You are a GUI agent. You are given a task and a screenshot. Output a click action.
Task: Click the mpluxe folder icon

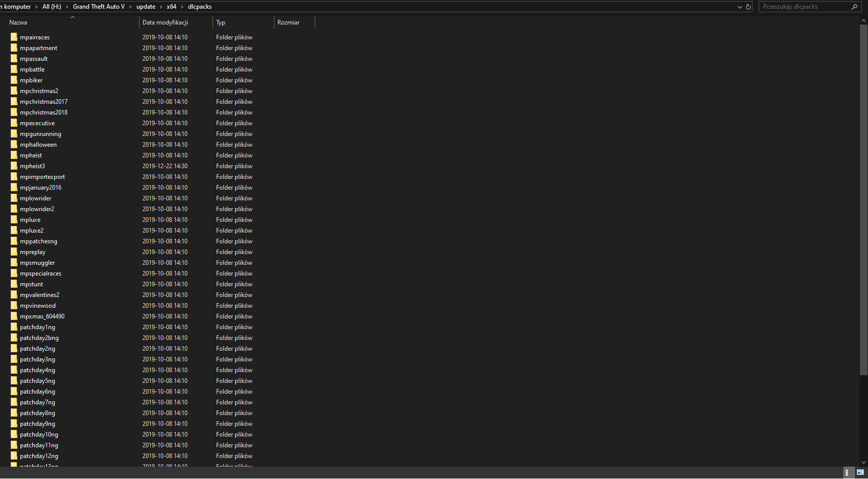(x=14, y=219)
